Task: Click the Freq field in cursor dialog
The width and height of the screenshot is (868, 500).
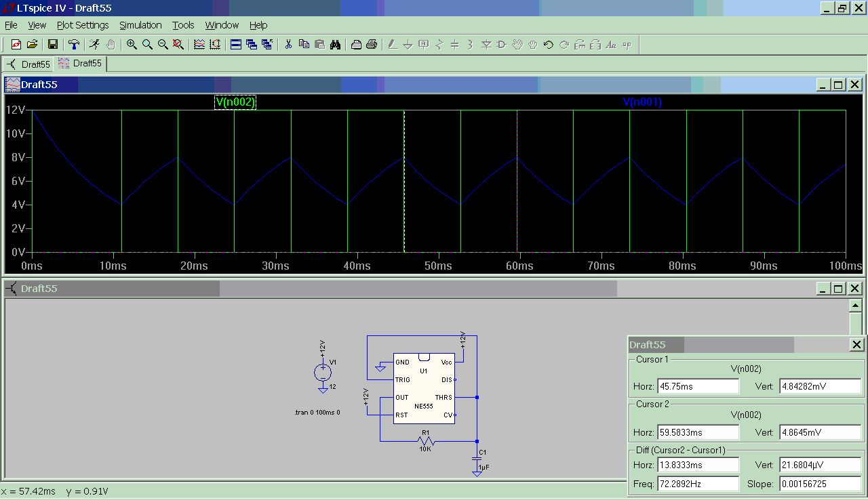Action: tap(698, 484)
